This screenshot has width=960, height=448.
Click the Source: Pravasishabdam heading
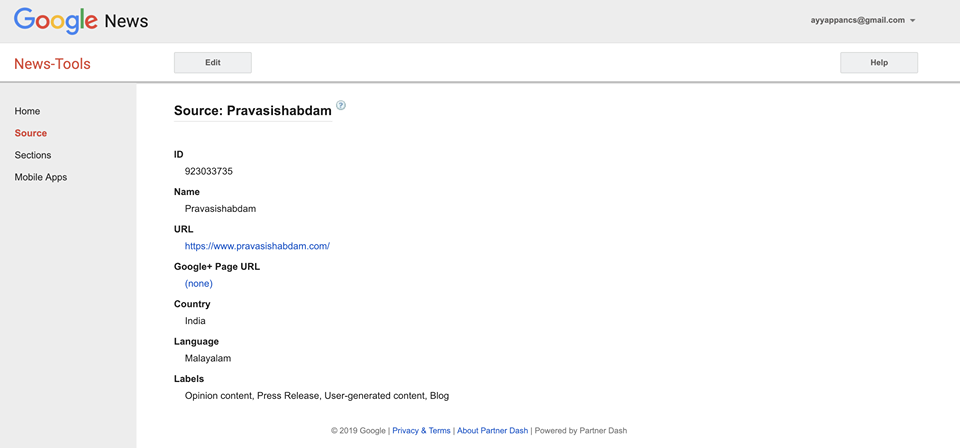click(x=253, y=111)
